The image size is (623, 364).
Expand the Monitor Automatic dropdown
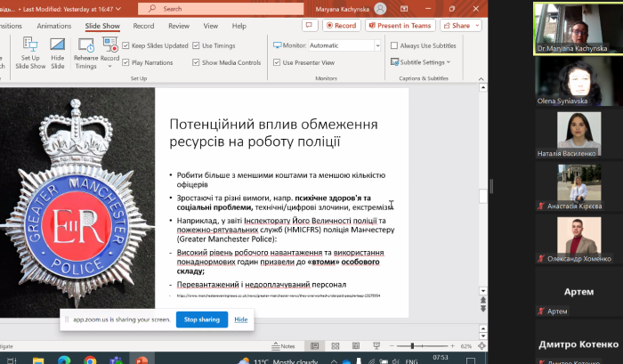tap(378, 45)
